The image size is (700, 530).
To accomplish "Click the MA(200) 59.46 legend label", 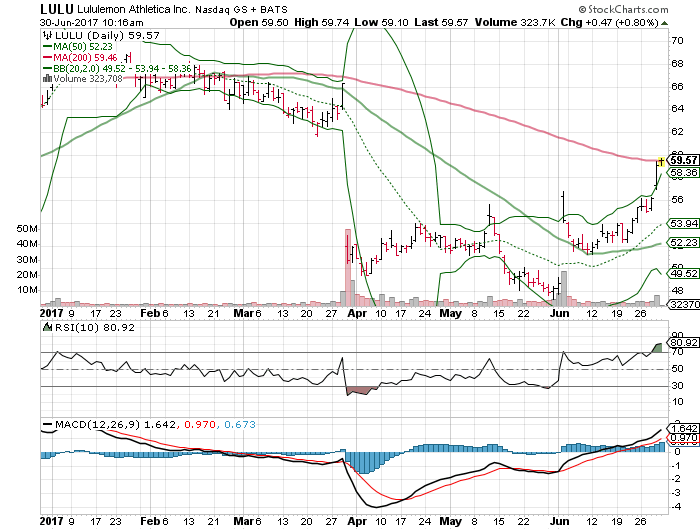I will pyautogui.click(x=85, y=57).
